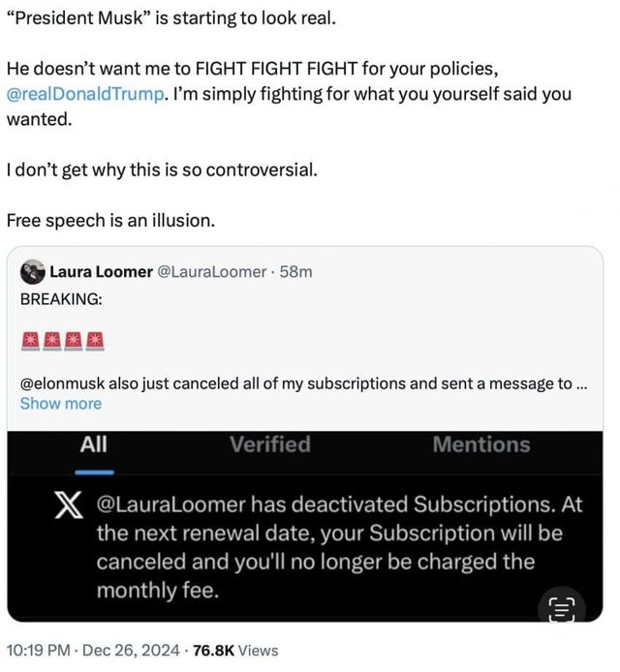The width and height of the screenshot is (620, 672).
Task: Open the Mentions tab
Action: [480, 445]
